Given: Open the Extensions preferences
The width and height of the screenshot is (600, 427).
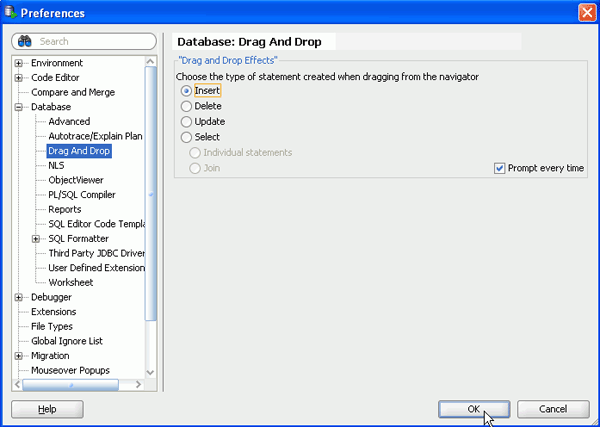Looking at the screenshot, I should [54, 312].
